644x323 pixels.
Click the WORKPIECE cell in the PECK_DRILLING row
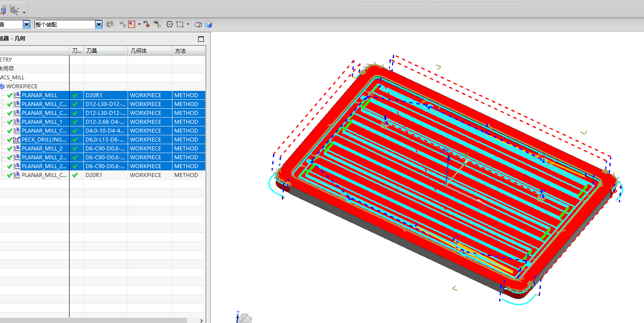[150, 140]
